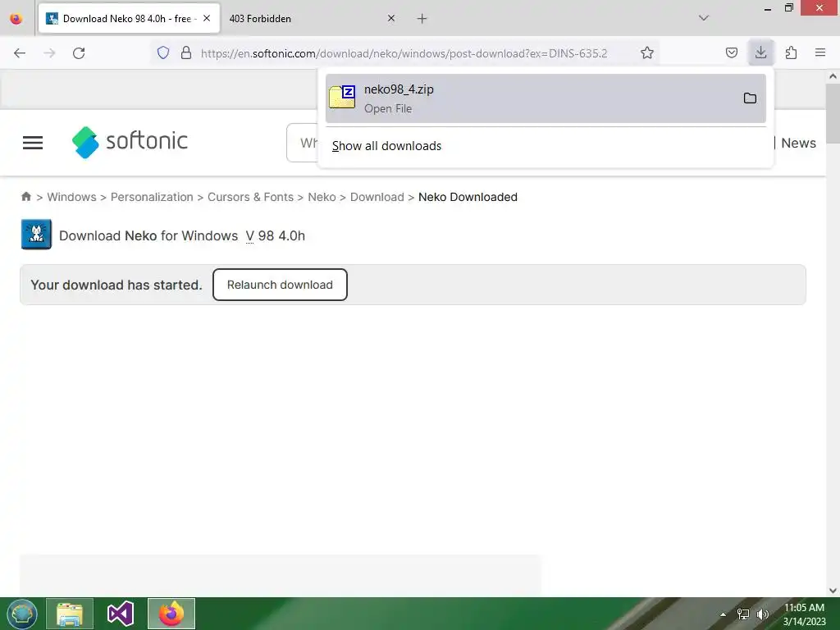840x630 pixels.
Task: Click Firefox in the taskbar
Action: (x=171, y=614)
